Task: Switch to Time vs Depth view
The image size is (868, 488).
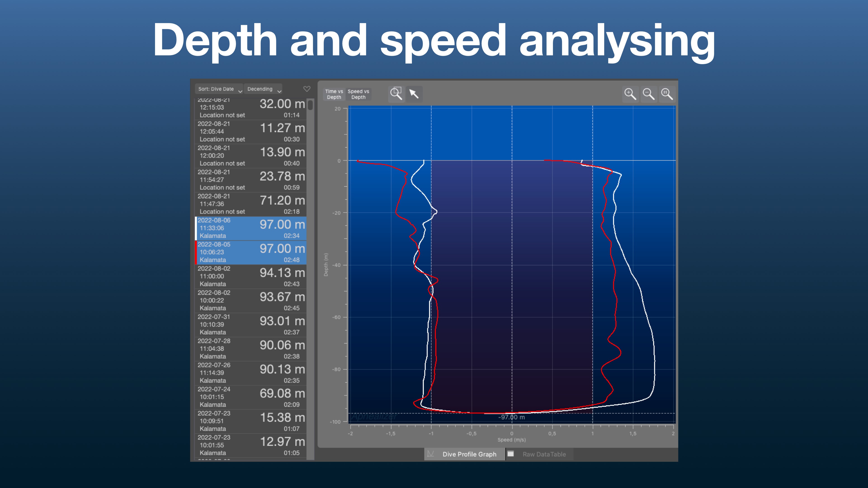Action: pos(334,94)
